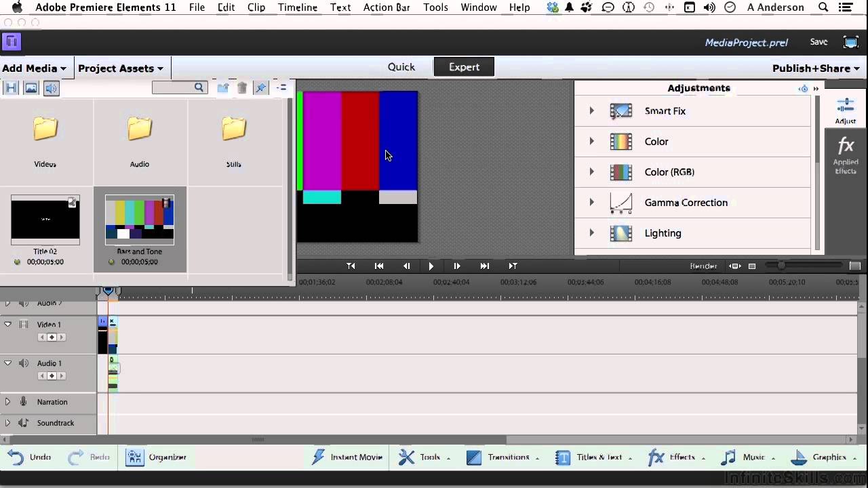The height and width of the screenshot is (488, 868).
Task: Add keyframe on Audio 1 track
Action: tap(52, 375)
